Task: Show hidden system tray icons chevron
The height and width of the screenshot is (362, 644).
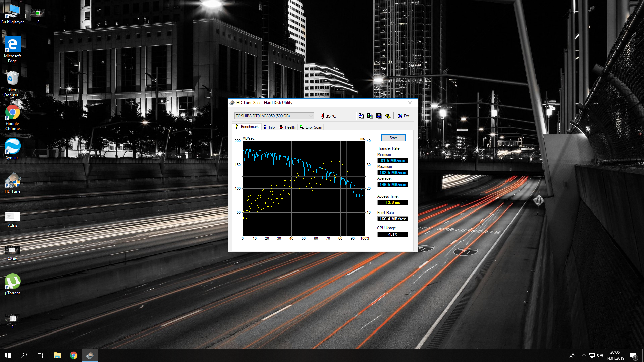Action: click(584, 355)
